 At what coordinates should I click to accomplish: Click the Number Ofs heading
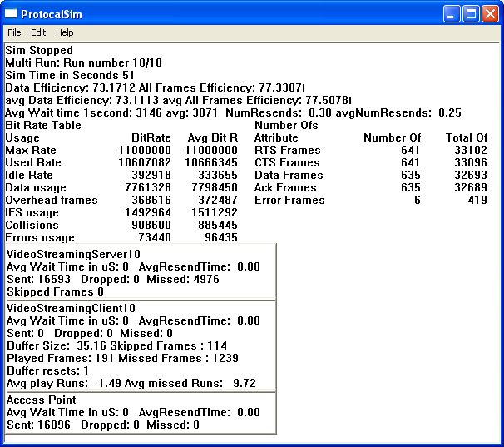pos(286,125)
